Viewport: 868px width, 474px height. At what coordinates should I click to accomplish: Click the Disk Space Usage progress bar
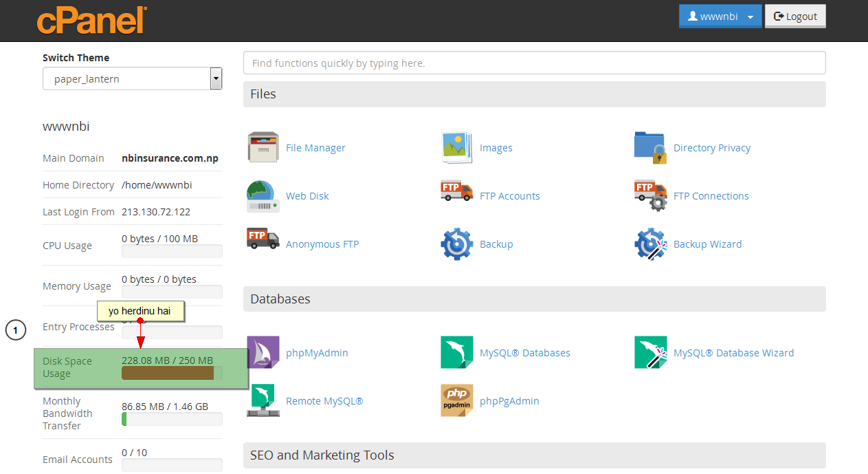tap(171, 374)
